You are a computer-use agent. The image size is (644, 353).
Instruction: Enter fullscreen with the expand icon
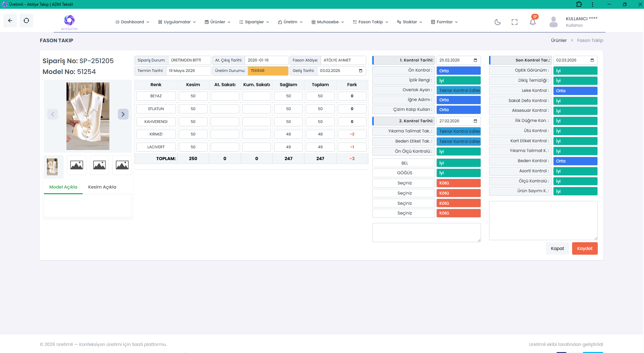pyautogui.click(x=514, y=22)
